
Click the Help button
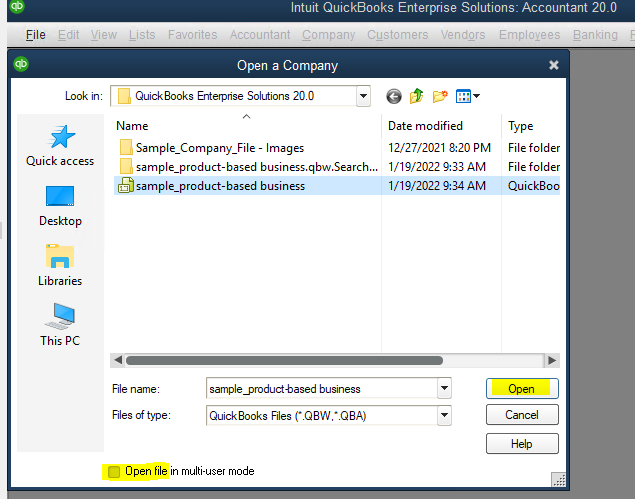pos(522,444)
